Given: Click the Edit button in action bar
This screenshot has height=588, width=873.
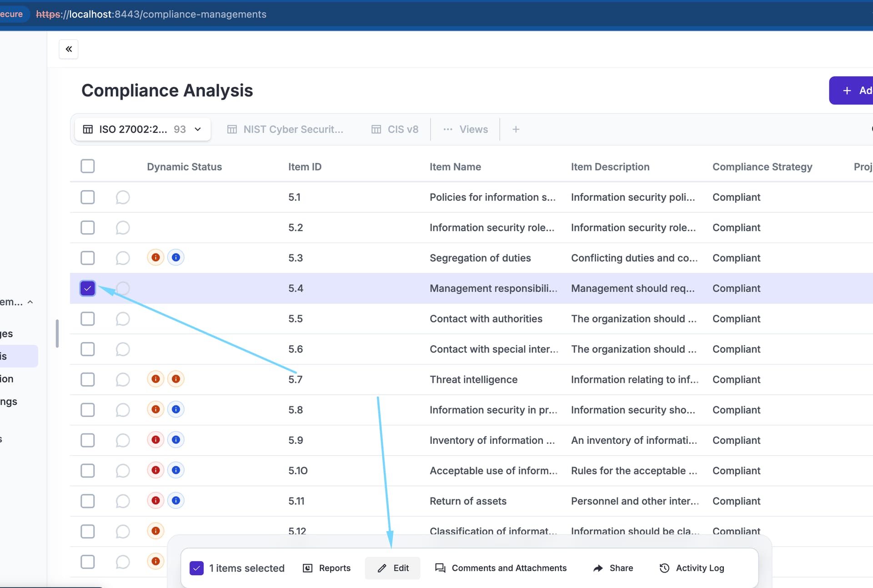Looking at the screenshot, I should 393,568.
